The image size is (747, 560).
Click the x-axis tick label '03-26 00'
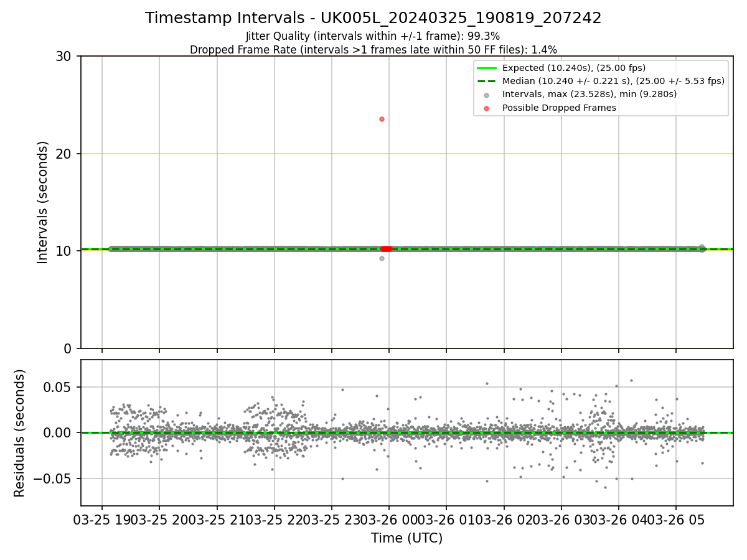(x=389, y=520)
